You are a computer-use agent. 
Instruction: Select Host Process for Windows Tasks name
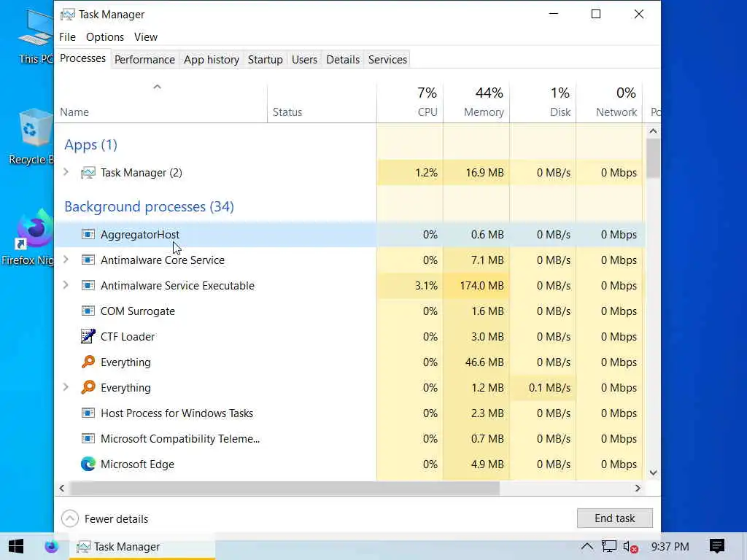tap(177, 413)
